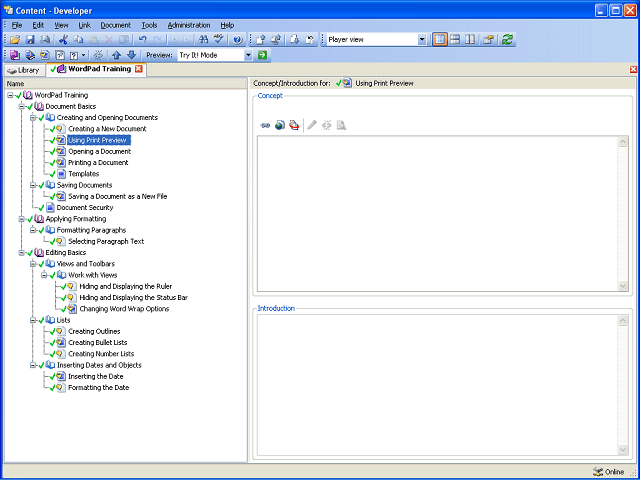Select the Creating a New Document topic
The height and width of the screenshot is (480, 640).
(x=107, y=129)
